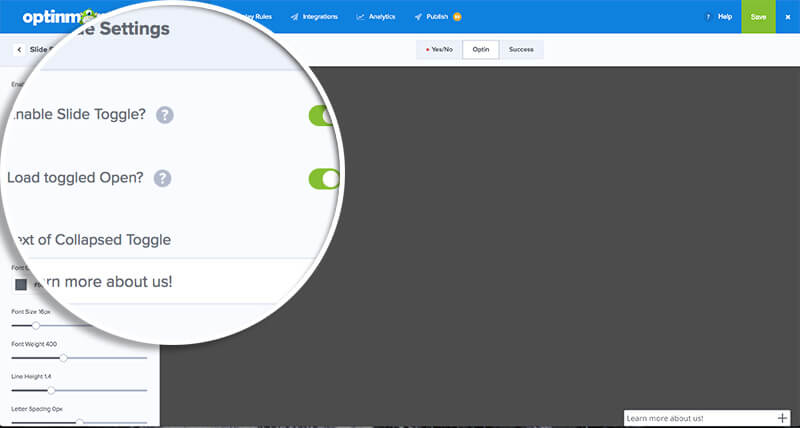
Task: Open the Integrations tab
Action: coord(314,17)
